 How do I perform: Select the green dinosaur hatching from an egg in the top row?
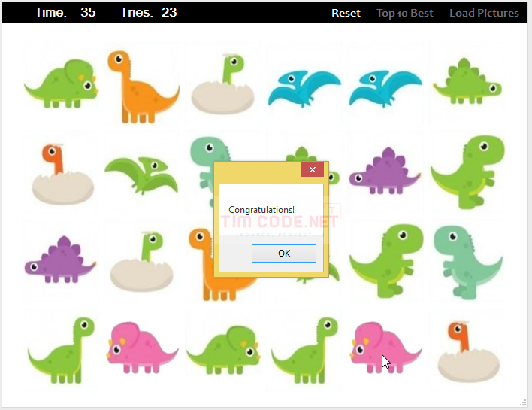(x=222, y=84)
